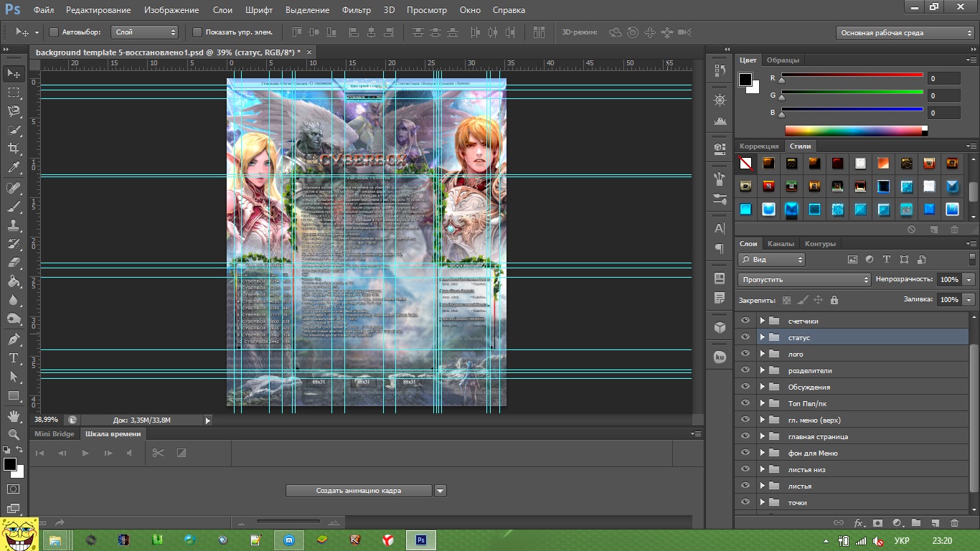Hide the главная страница layer group
980x551 pixels.
[745, 436]
